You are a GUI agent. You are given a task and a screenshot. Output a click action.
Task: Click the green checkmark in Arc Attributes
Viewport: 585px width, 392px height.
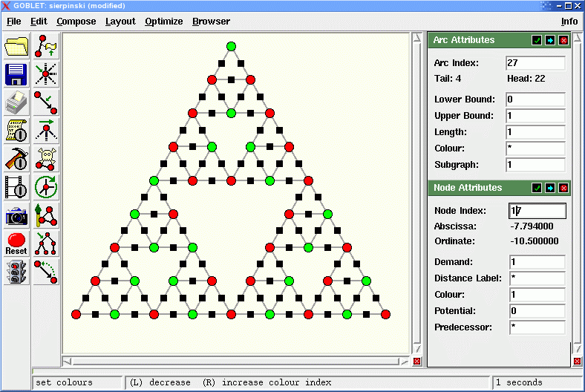pyautogui.click(x=537, y=40)
